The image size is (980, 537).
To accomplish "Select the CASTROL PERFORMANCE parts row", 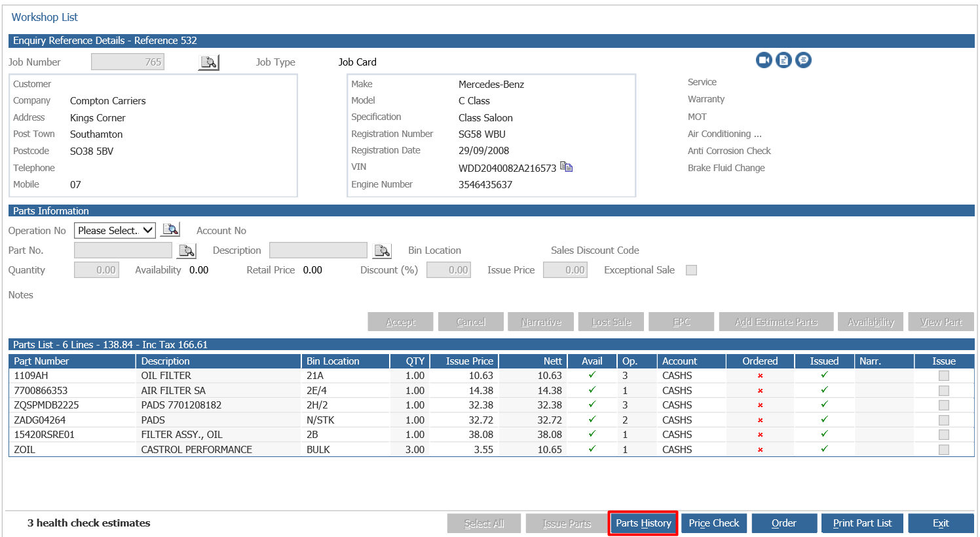I will (491, 450).
